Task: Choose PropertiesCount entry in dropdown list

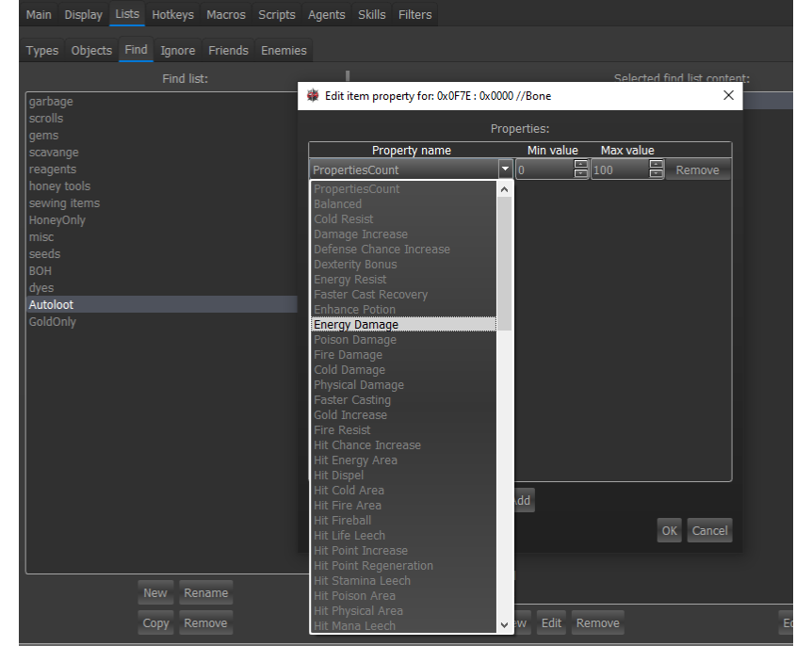Action: (403, 189)
